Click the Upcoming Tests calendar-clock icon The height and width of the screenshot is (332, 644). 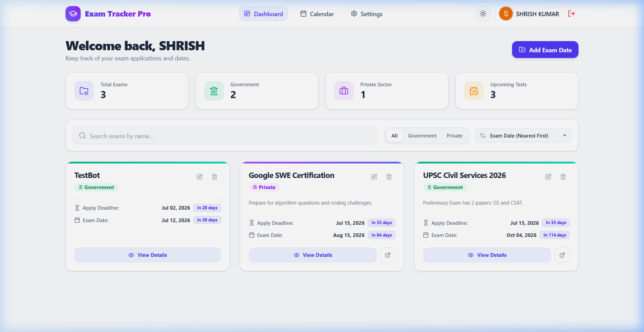click(x=474, y=91)
